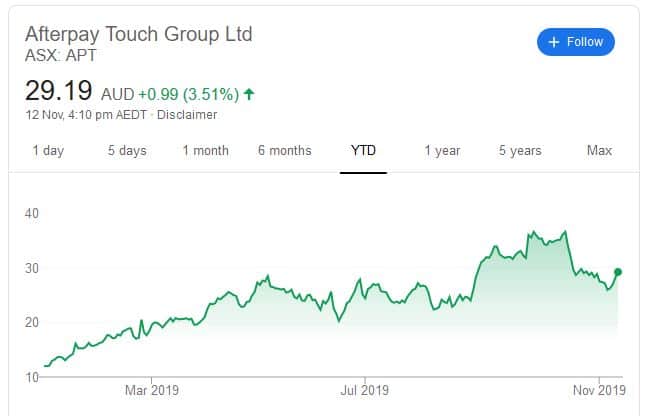Click the Nov 2019 axis label
This screenshot has width=650, height=416.
[x=599, y=389]
